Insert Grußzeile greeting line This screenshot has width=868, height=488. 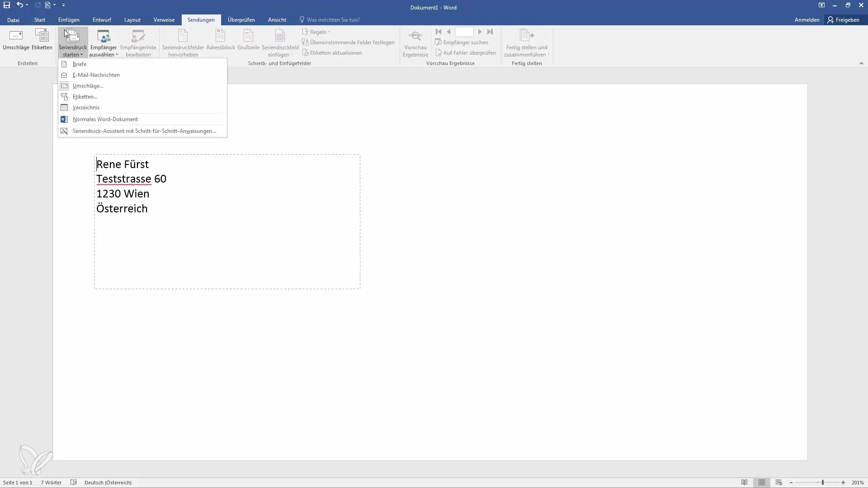pos(248,40)
